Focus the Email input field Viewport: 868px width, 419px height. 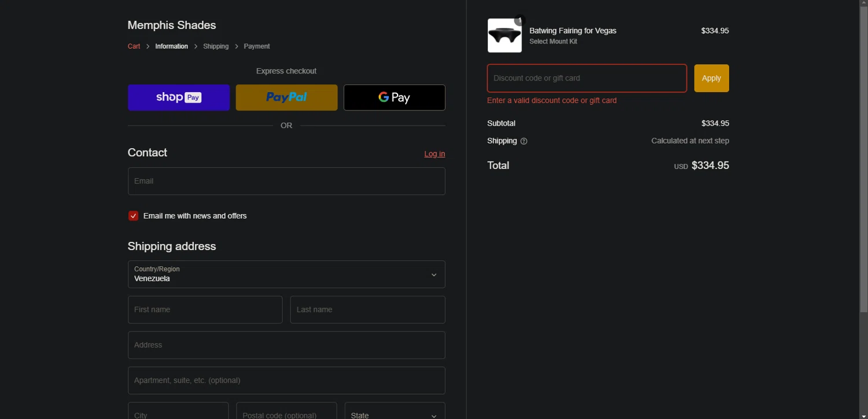coord(286,181)
